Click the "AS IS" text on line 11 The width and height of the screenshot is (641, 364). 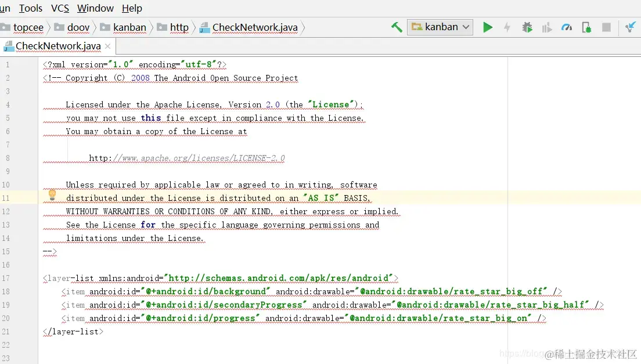click(x=321, y=198)
